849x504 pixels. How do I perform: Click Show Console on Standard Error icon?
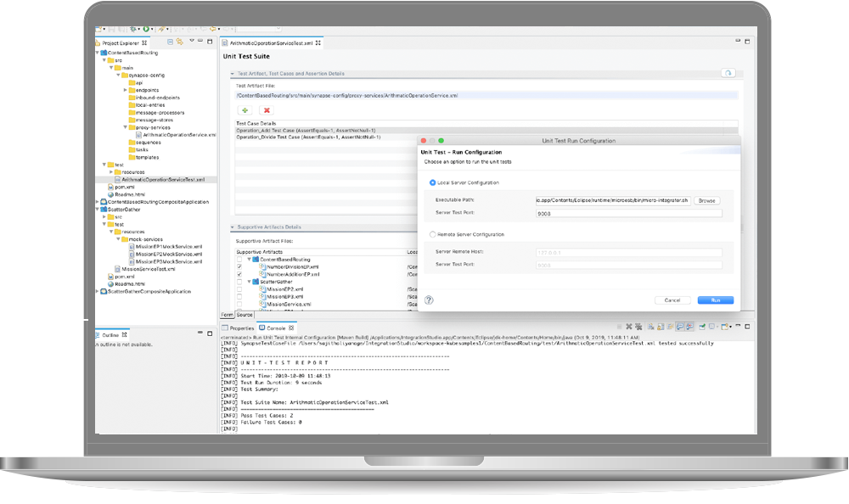click(x=689, y=327)
